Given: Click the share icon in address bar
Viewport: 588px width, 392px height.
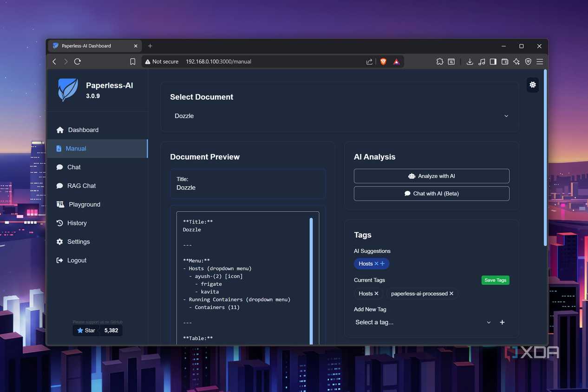Looking at the screenshot, I should (369, 61).
